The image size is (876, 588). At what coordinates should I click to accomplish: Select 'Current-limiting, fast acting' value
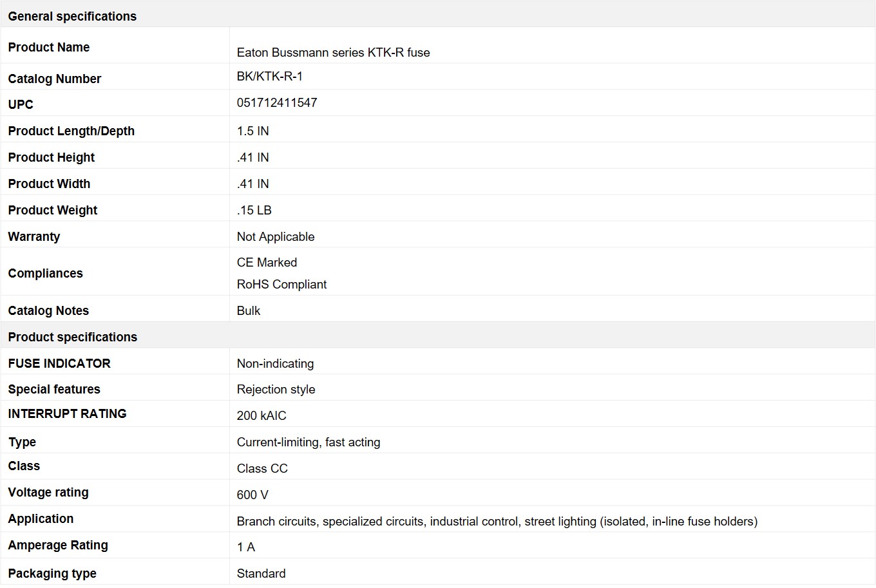(x=309, y=442)
